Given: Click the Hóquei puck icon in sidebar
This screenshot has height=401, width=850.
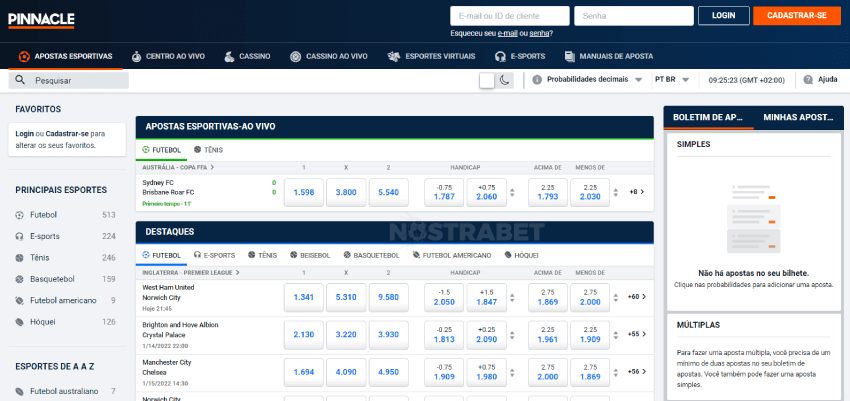Looking at the screenshot, I should click(x=20, y=322).
